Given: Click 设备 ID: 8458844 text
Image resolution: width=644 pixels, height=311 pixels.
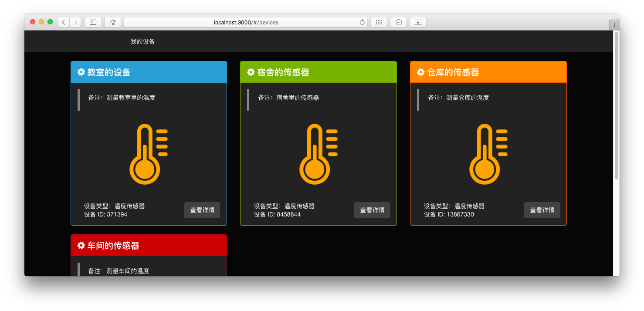Looking at the screenshot, I should (277, 214).
